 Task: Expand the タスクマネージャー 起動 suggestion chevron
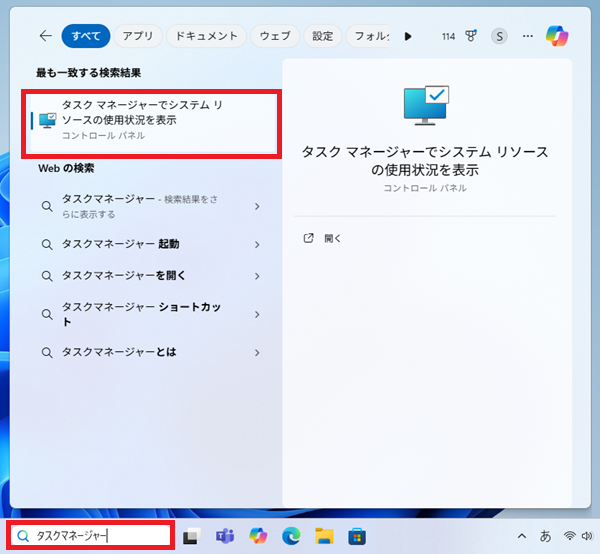tap(258, 244)
